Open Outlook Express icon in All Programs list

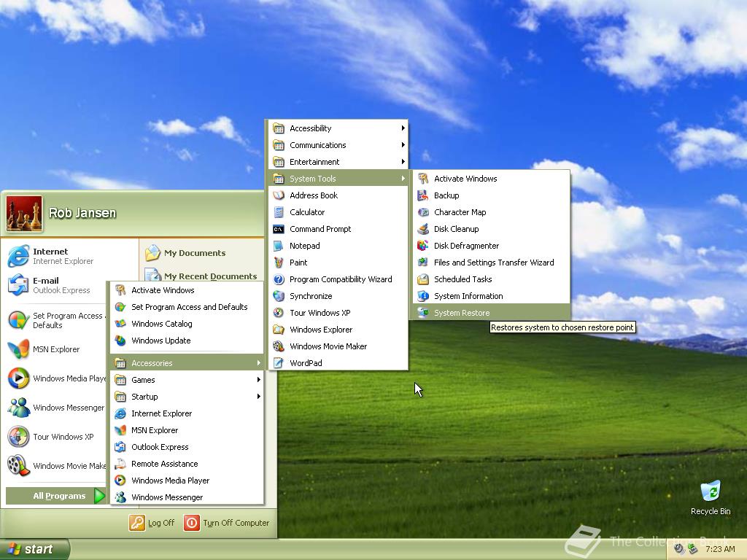[120, 447]
